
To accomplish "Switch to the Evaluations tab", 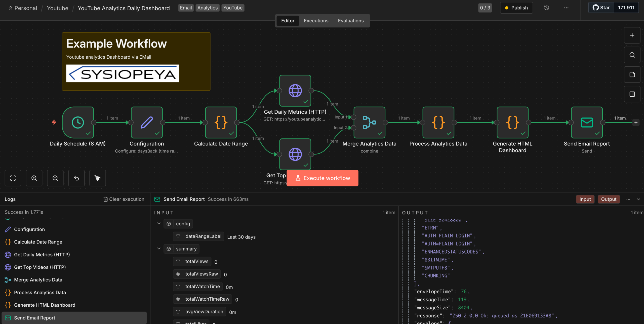I will (351, 21).
